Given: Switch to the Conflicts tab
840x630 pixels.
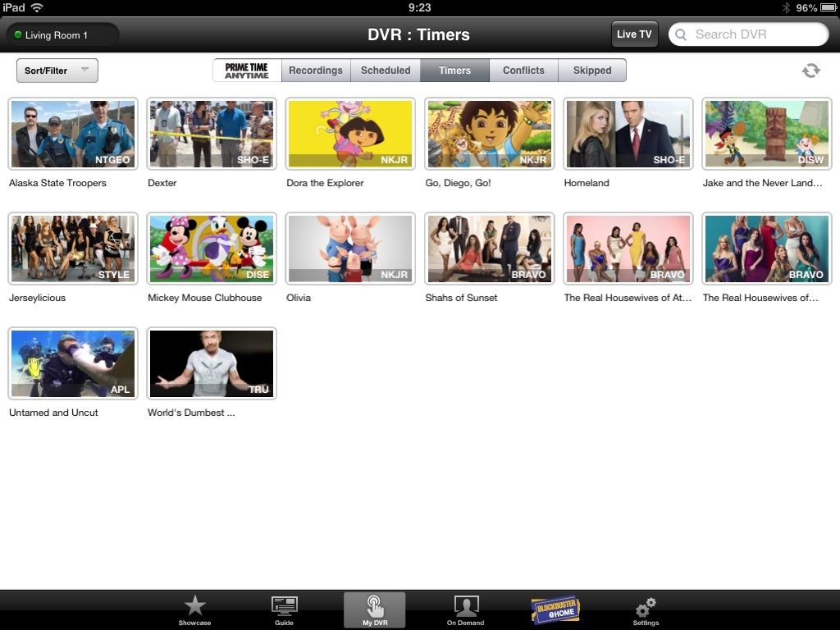Looking at the screenshot, I should click(523, 71).
